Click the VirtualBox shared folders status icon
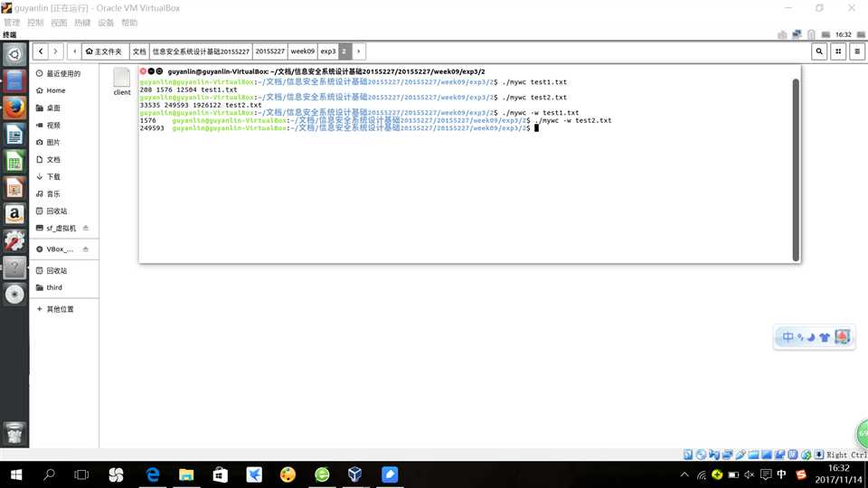 [753, 455]
